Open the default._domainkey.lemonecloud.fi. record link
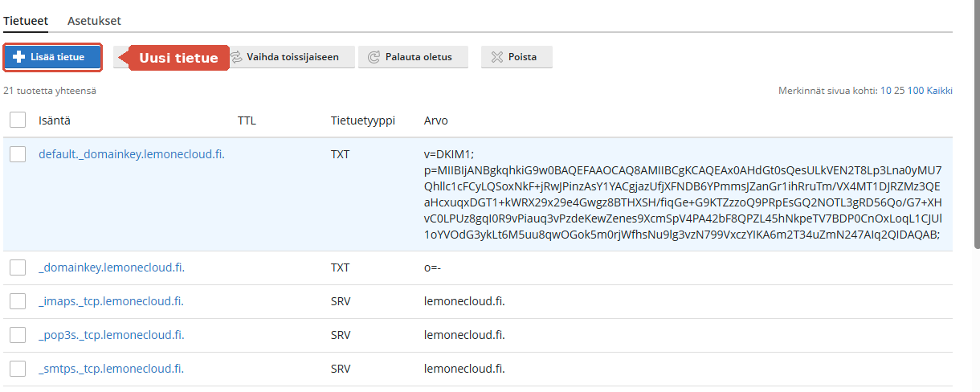This screenshot has width=980, height=392. (132, 154)
